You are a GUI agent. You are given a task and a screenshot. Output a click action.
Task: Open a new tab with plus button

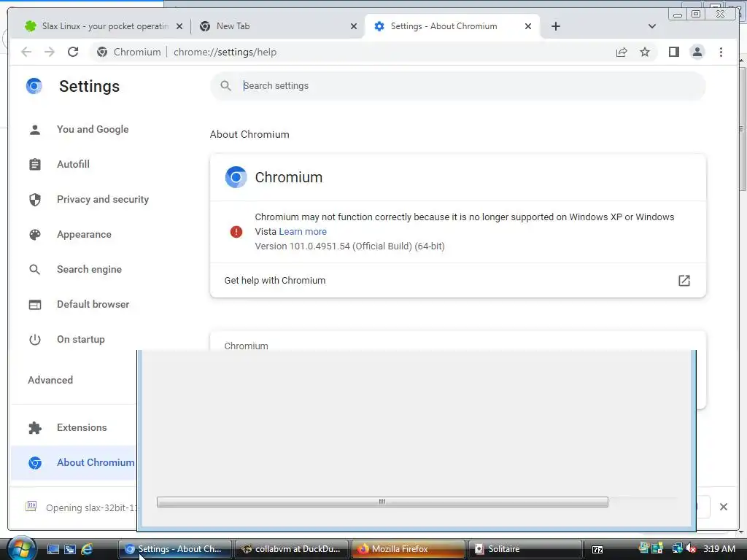tap(555, 26)
